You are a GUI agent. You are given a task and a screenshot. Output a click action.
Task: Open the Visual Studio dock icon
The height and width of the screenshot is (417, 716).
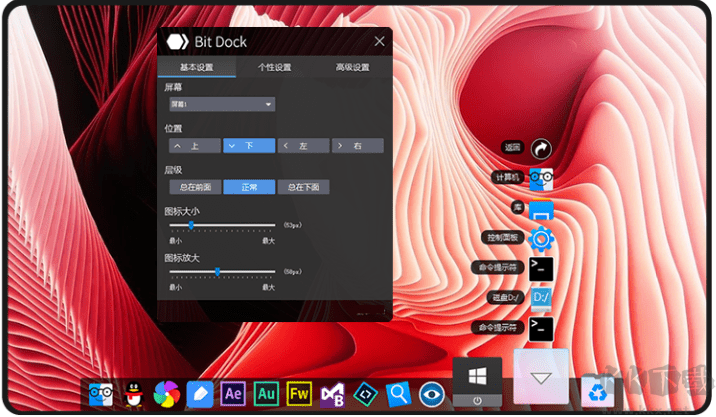coord(332,393)
